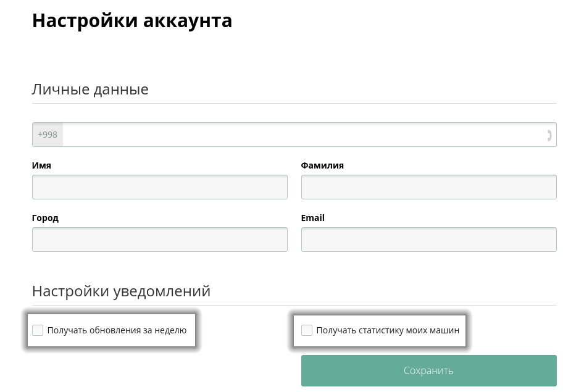This screenshot has height=392, width=563.
Task: Click the phone handset icon in phone field
Action: (549, 135)
